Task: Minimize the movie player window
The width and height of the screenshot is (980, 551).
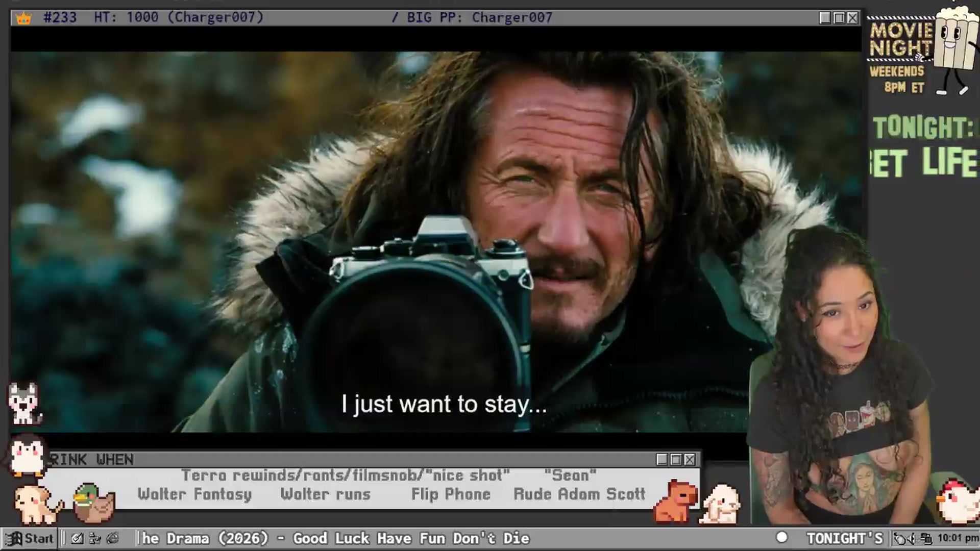Action: [825, 18]
